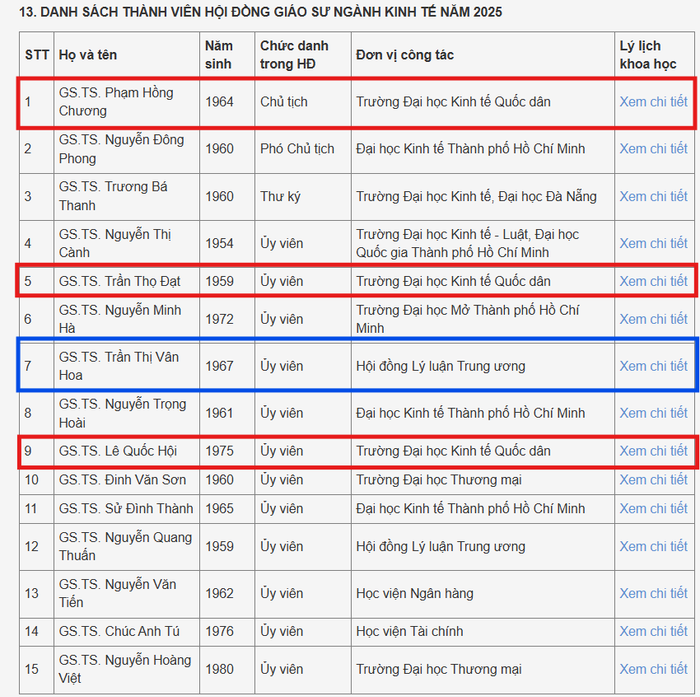Click the name GS.TS. Nguyễn Minh Hà
The width and height of the screenshot is (700, 697).
point(120,319)
